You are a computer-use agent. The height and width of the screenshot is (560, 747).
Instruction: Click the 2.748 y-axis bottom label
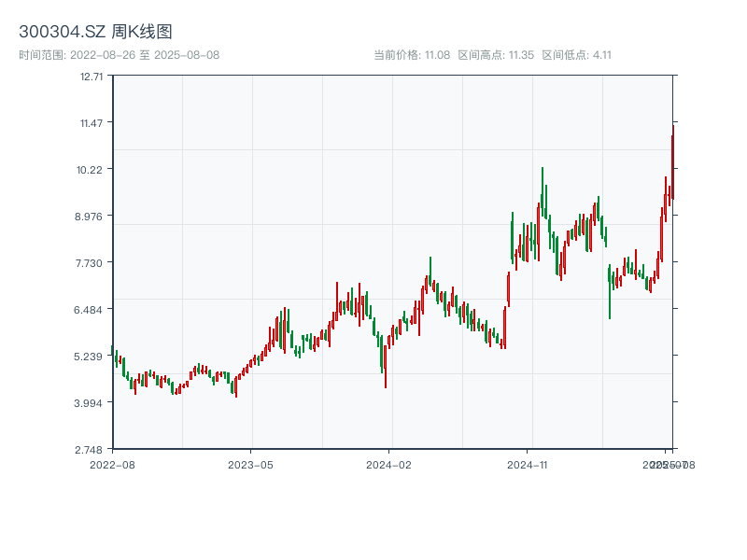click(x=91, y=449)
